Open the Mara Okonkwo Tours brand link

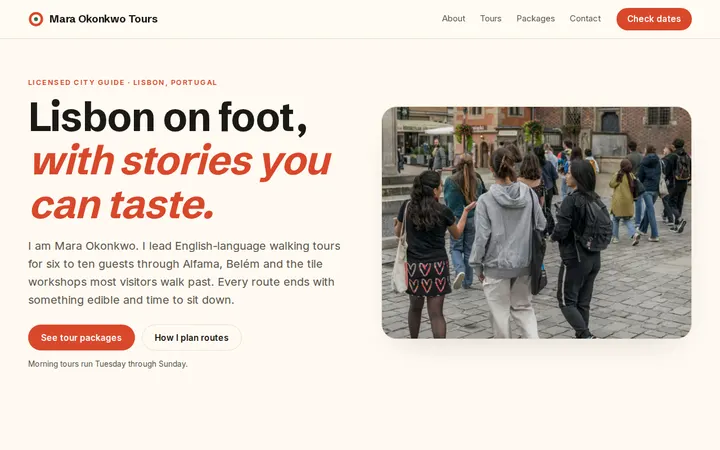93,19
